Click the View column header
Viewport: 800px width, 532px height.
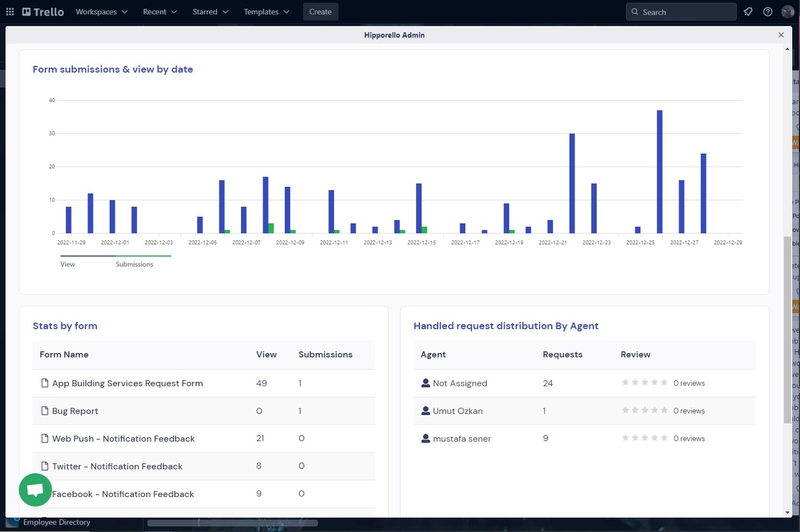coord(266,355)
